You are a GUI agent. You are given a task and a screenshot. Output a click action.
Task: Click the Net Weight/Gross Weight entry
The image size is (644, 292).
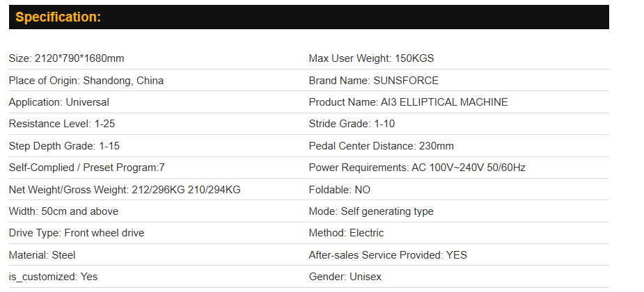pos(125,190)
